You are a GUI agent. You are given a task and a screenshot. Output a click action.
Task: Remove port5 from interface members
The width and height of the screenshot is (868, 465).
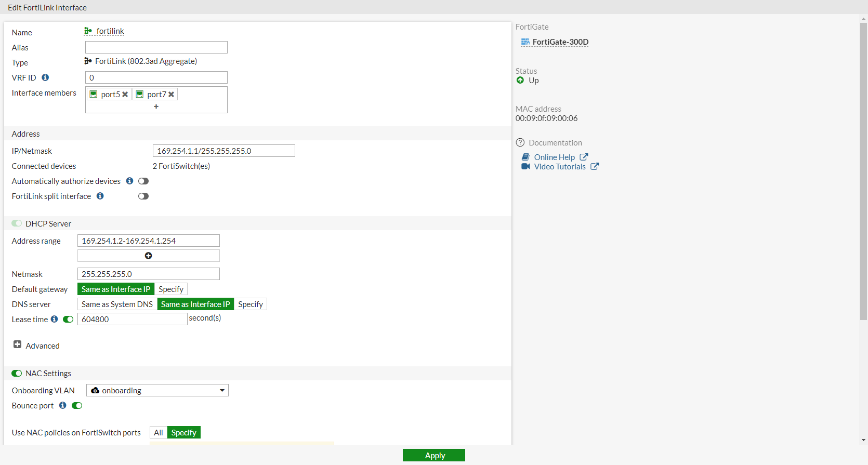coord(125,95)
